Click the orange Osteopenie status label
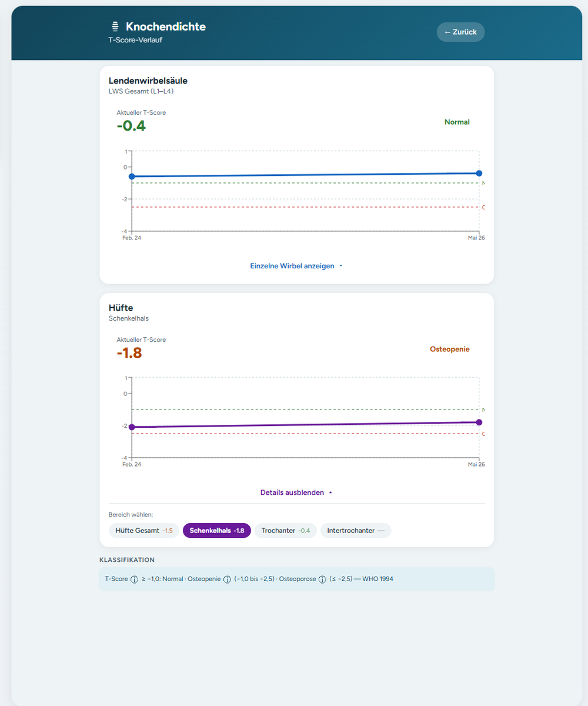This screenshot has height=706, width=588. pyautogui.click(x=450, y=349)
